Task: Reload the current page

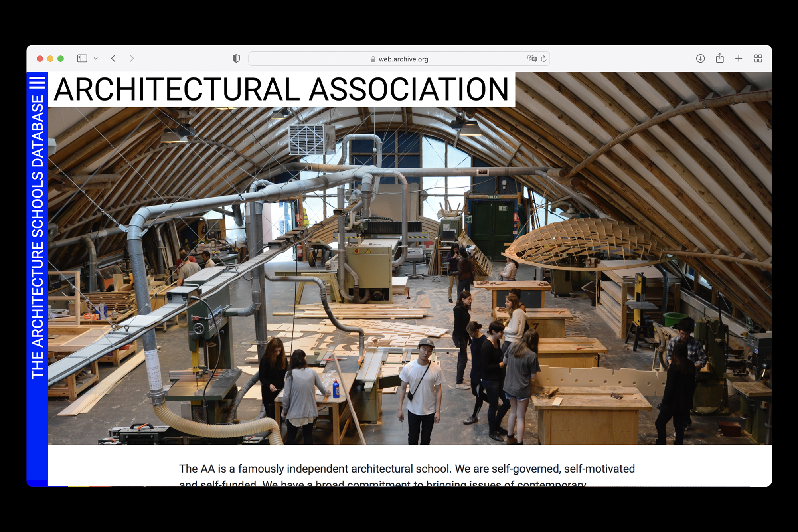Action: [x=543, y=59]
